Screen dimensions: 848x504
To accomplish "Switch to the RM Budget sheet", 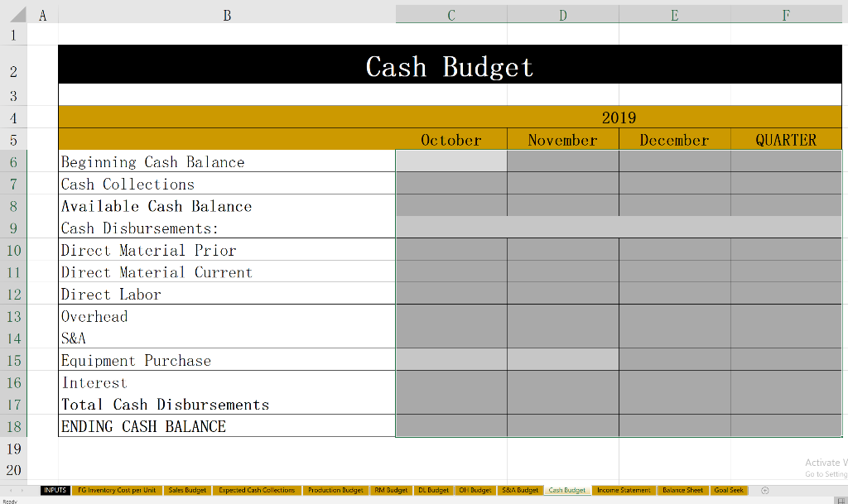I will (391, 490).
